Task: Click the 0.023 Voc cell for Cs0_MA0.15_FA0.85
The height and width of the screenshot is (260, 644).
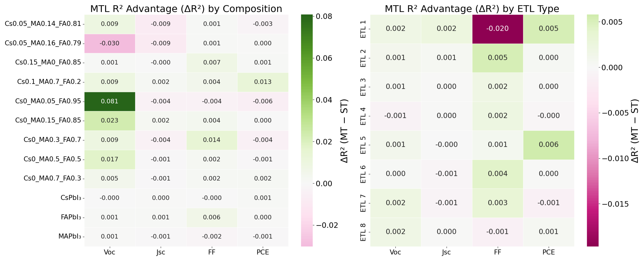Action: pos(110,121)
